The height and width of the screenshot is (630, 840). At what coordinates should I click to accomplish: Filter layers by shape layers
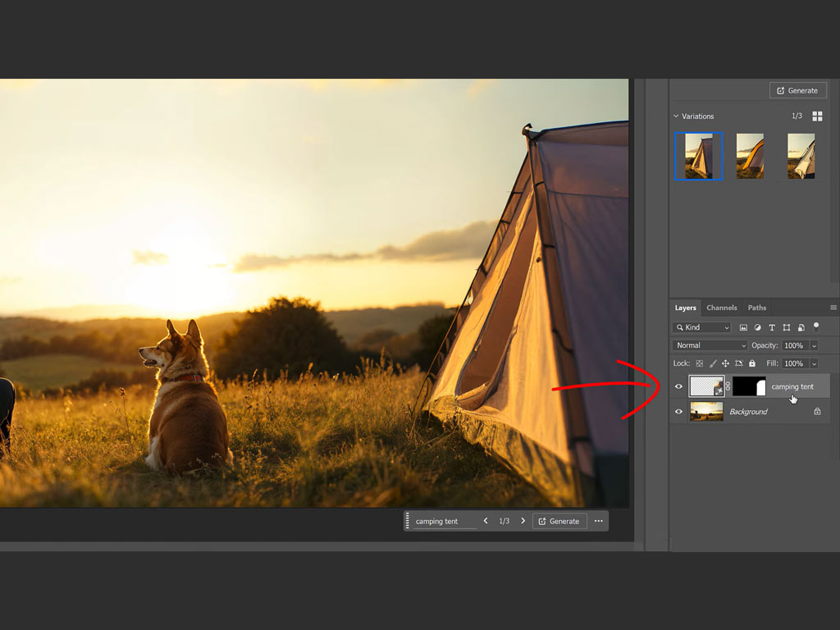pyautogui.click(x=787, y=327)
